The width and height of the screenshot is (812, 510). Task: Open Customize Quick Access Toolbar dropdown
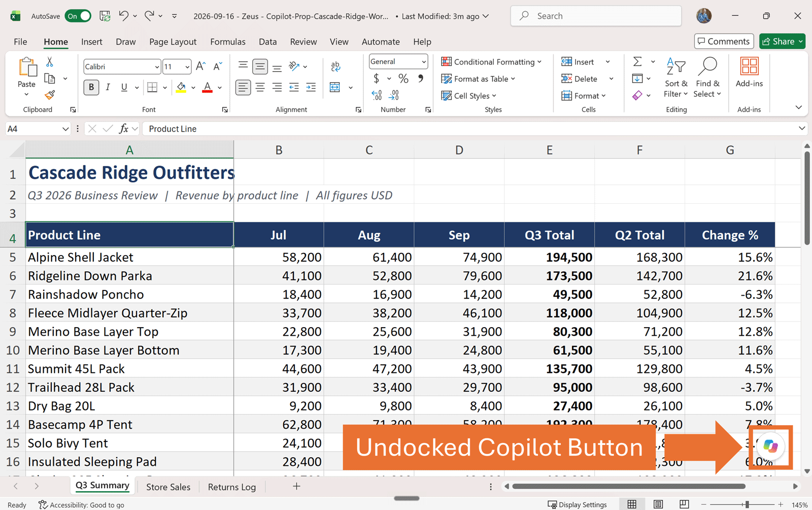pos(175,16)
